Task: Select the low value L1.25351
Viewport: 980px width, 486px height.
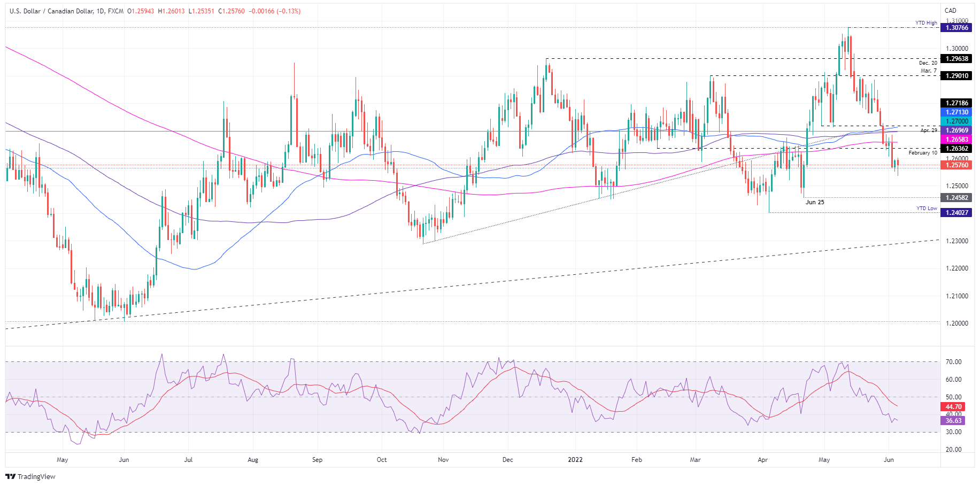Action: 202,11
